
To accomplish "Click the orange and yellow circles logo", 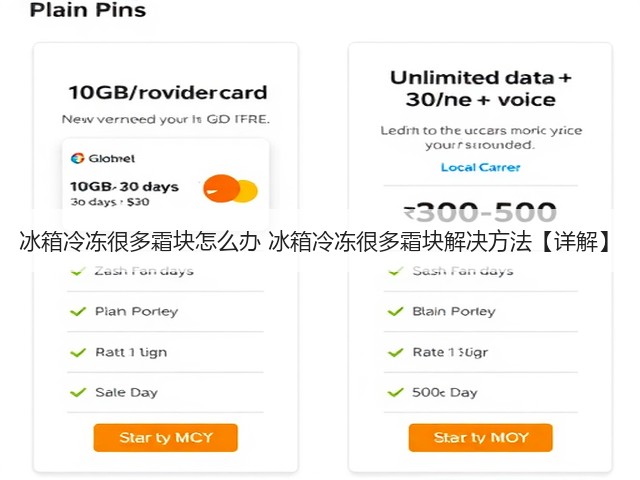I will pyautogui.click(x=231, y=189).
